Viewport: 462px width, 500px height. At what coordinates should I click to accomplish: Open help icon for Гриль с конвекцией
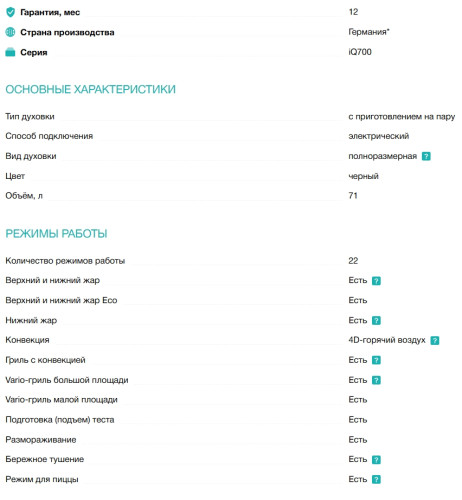click(x=376, y=360)
